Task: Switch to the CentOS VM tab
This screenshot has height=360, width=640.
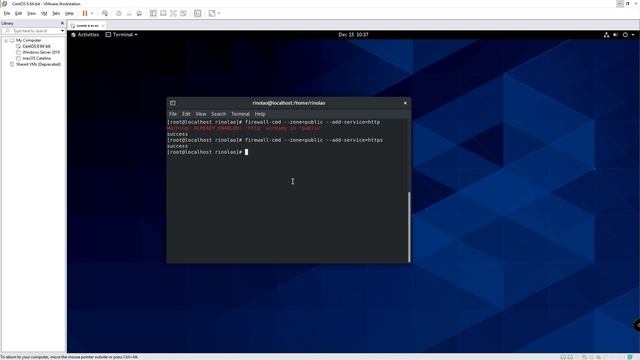Action: coord(87,25)
